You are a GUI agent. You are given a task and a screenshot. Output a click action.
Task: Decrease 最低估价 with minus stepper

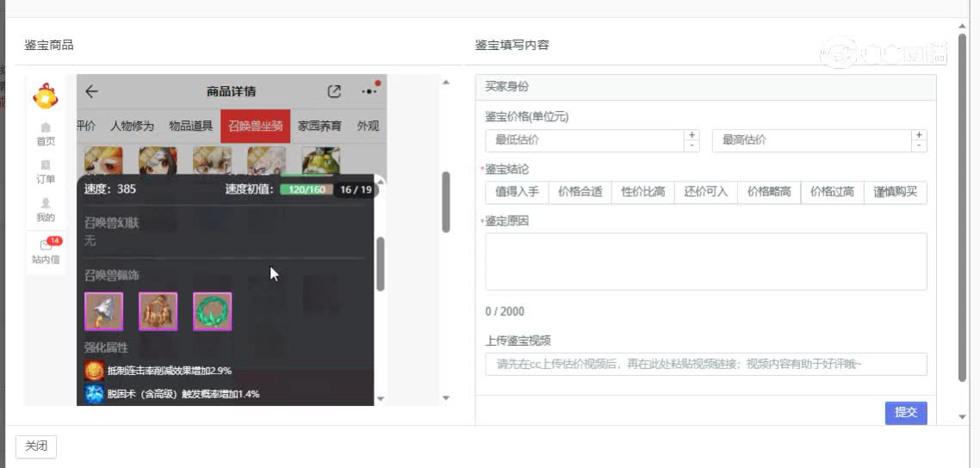(692, 146)
